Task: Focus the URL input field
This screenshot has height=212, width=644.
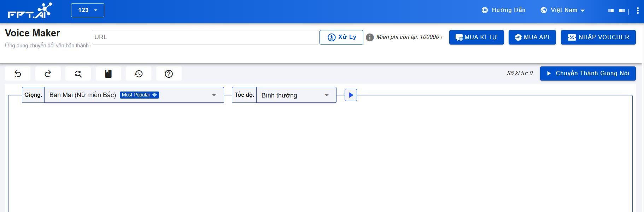Action: (x=205, y=37)
